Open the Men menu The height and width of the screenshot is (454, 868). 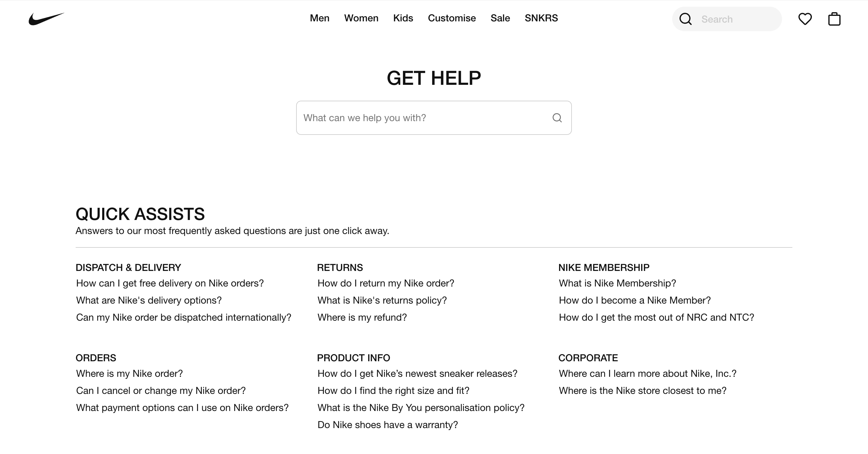319,18
